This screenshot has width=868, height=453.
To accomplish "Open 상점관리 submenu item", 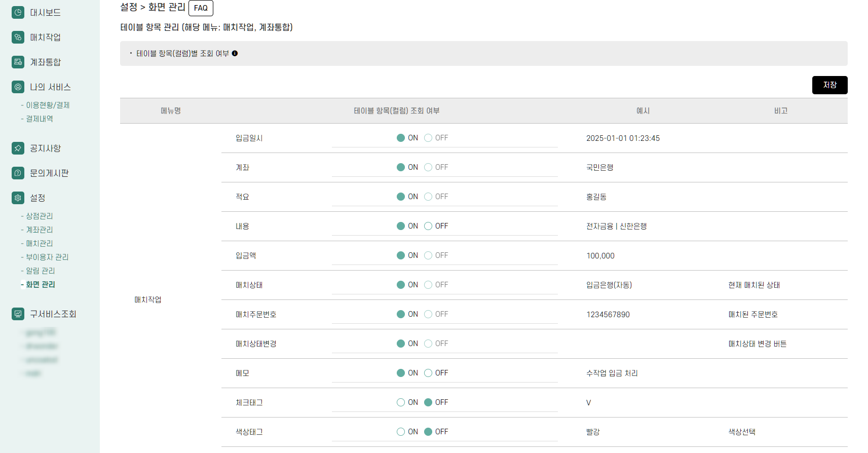I will (x=39, y=216).
